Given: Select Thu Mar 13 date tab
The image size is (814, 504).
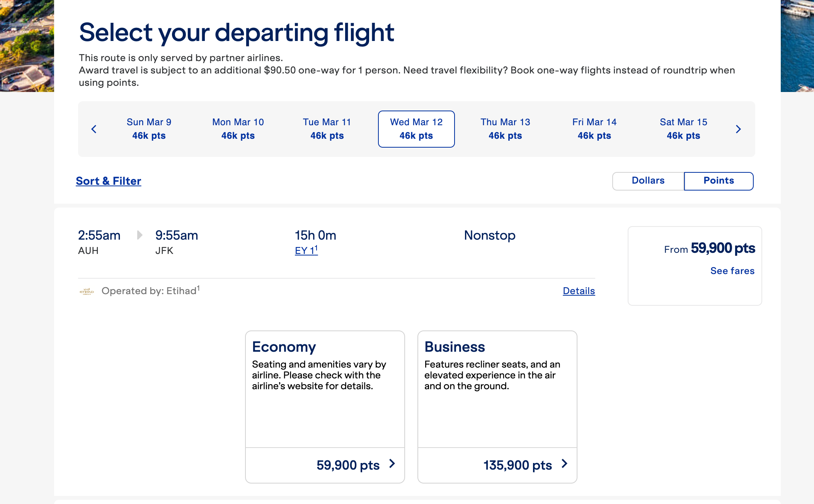Looking at the screenshot, I should [x=505, y=129].
